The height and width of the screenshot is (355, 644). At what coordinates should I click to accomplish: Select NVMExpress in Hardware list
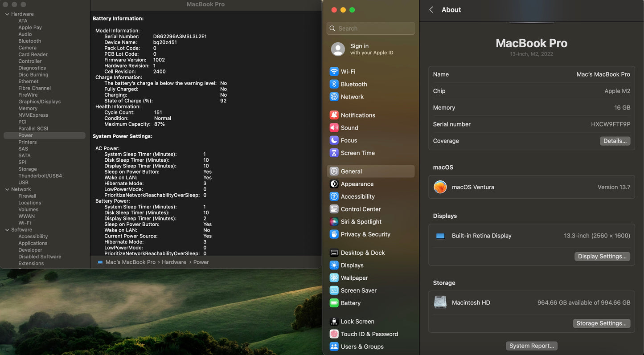click(x=33, y=115)
